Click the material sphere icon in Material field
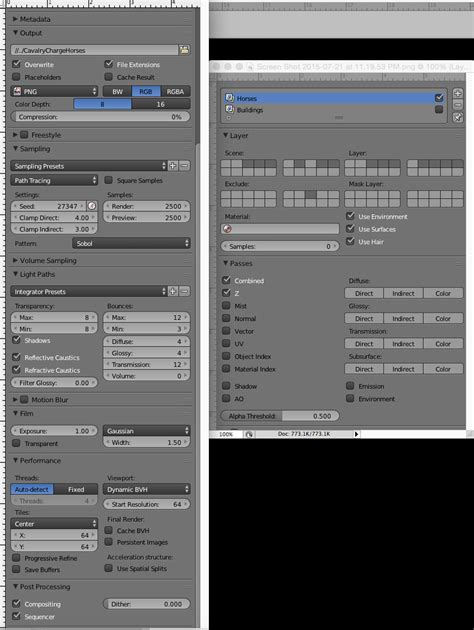The width and height of the screenshot is (474, 630). point(227,229)
